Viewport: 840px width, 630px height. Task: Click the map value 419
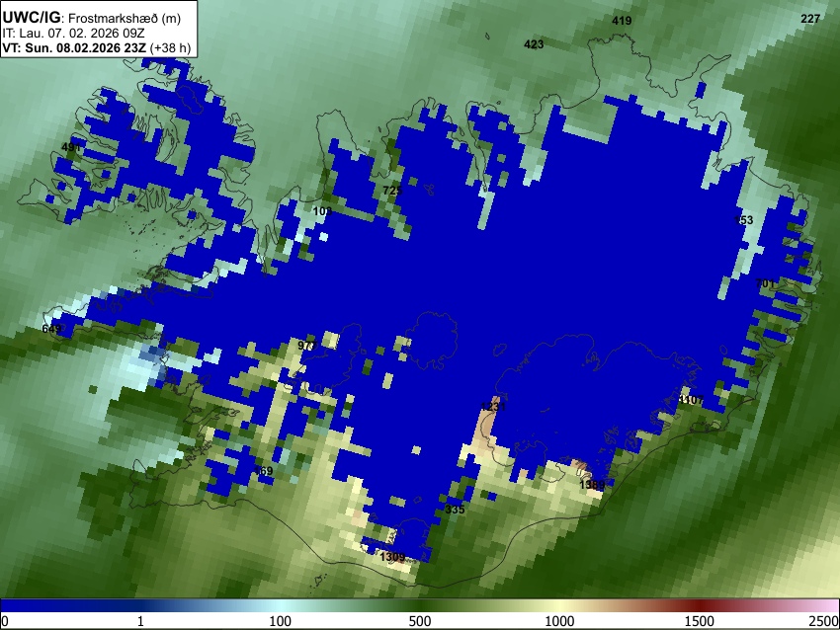pos(622,21)
